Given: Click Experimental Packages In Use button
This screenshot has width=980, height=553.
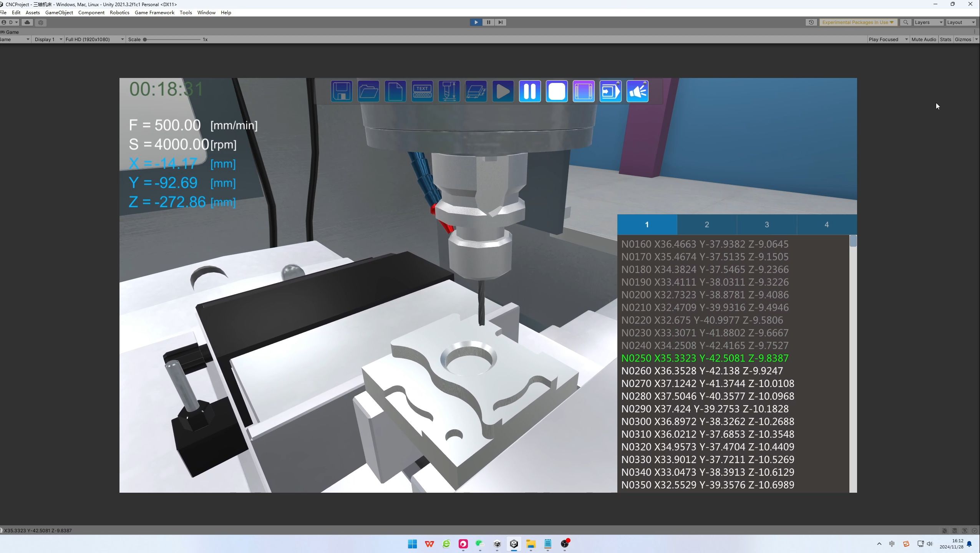Looking at the screenshot, I should click(857, 22).
